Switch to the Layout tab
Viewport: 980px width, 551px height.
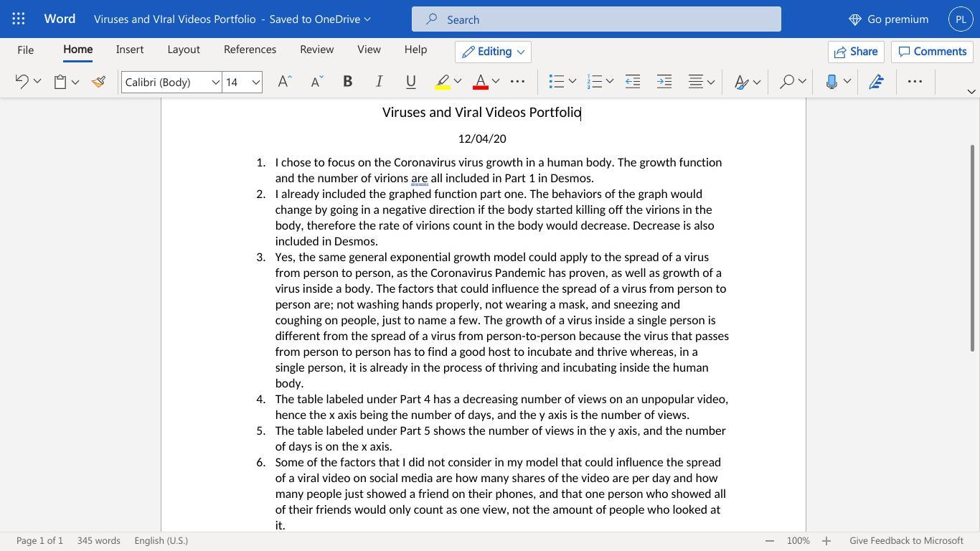(184, 50)
